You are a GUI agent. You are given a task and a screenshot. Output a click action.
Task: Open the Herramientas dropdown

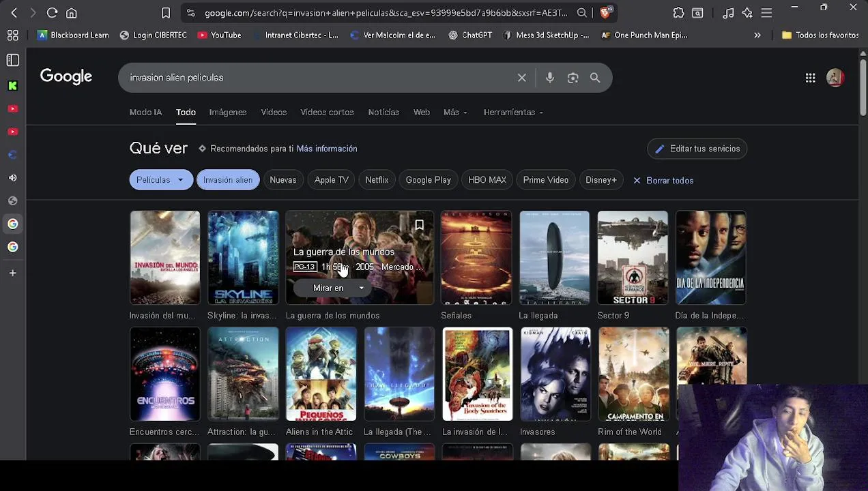(513, 113)
